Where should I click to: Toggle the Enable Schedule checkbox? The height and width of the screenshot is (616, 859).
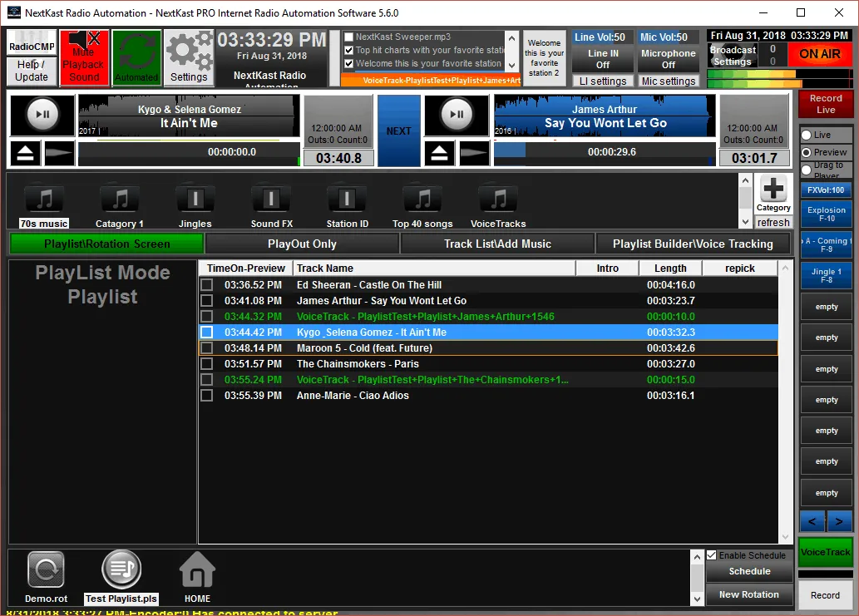point(712,555)
